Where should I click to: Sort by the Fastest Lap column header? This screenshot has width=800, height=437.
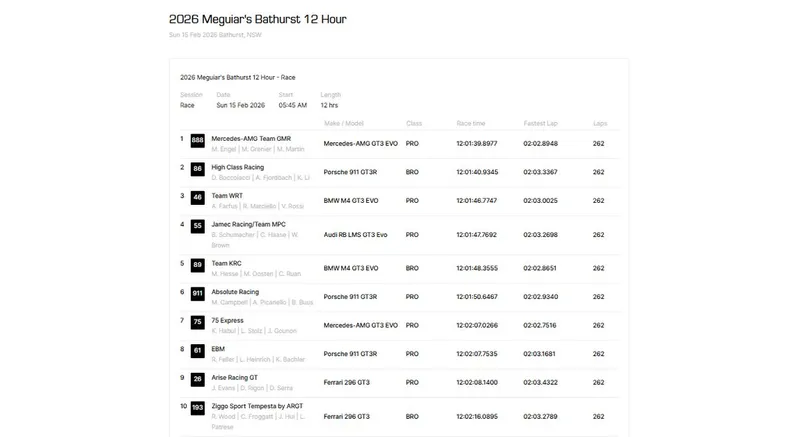[541, 123]
